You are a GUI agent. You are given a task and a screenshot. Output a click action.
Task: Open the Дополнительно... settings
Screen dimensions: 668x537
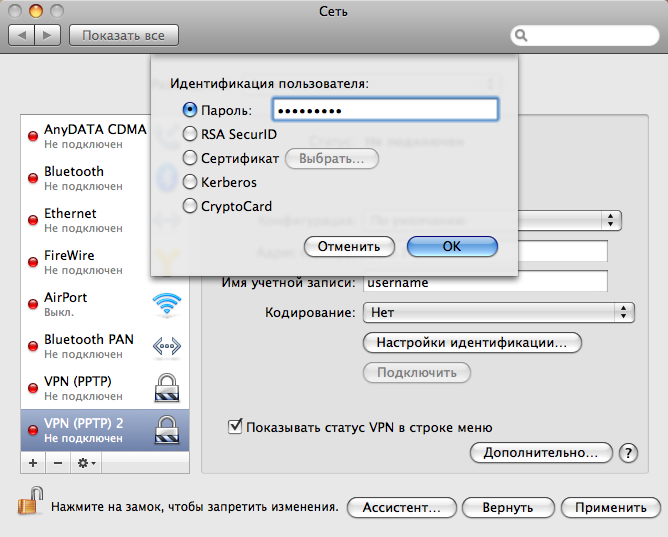(541, 453)
